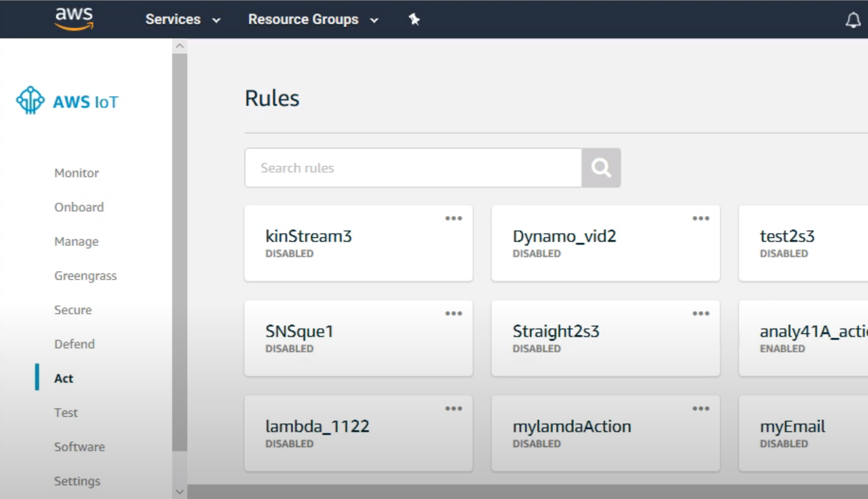Viewport: 868px width, 499px height.
Task: Go to the Secure section
Action: (x=73, y=310)
